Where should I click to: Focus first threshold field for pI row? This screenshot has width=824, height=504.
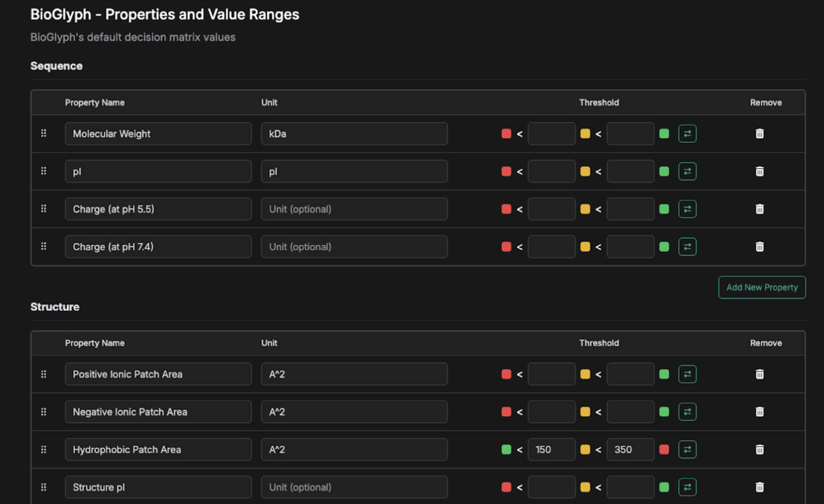point(551,171)
